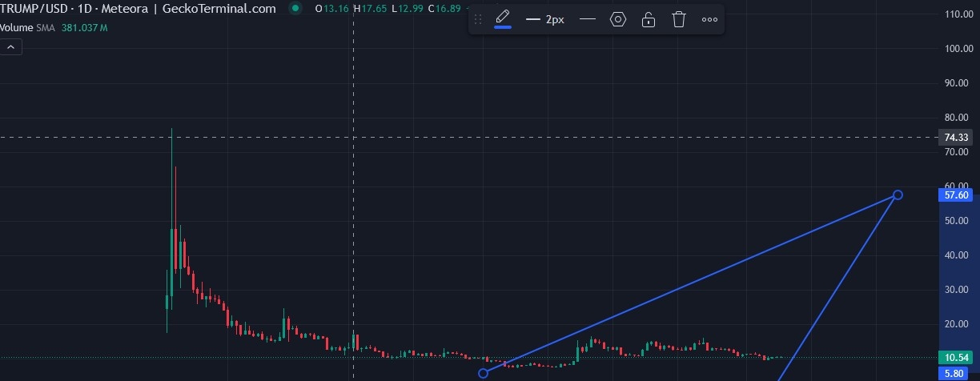Open the line color pencil tool
This screenshot has width=980, height=381.
(503, 19)
